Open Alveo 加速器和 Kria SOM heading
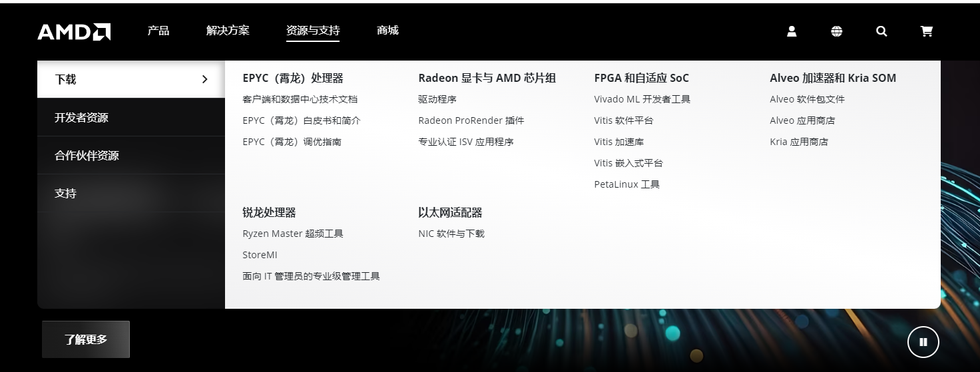The image size is (980, 372). click(x=833, y=78)
